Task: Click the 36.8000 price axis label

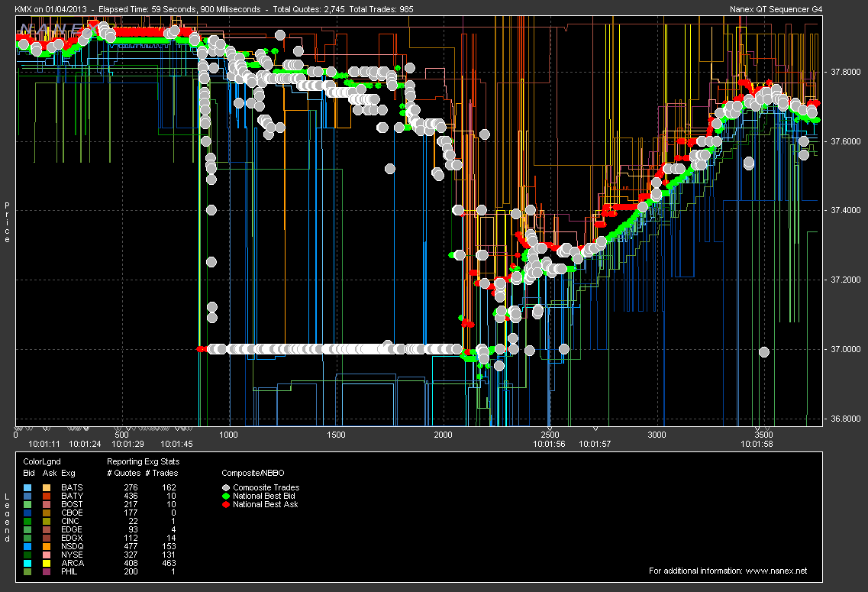Action: [x=846, y=419]
